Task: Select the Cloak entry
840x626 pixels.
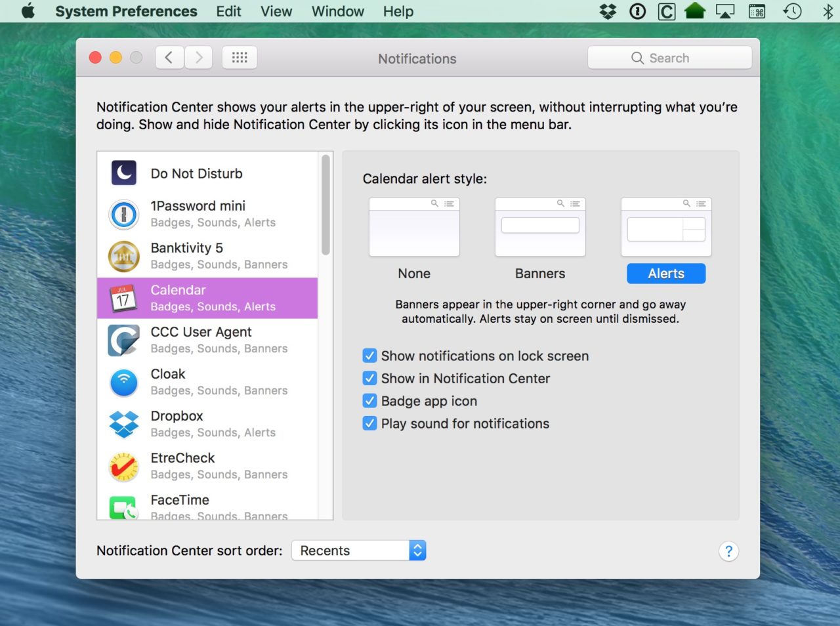Action: click(x=207, y=383)
